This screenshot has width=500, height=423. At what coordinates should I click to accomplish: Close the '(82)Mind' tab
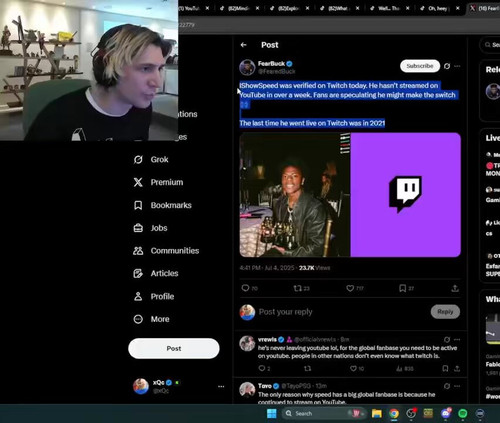(257, 8)
